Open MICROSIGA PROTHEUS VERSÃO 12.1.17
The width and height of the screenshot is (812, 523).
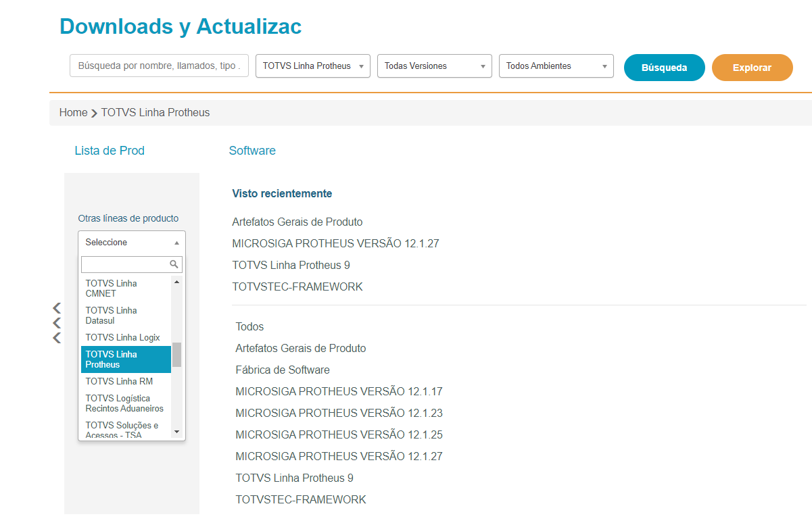coord(339,391)
